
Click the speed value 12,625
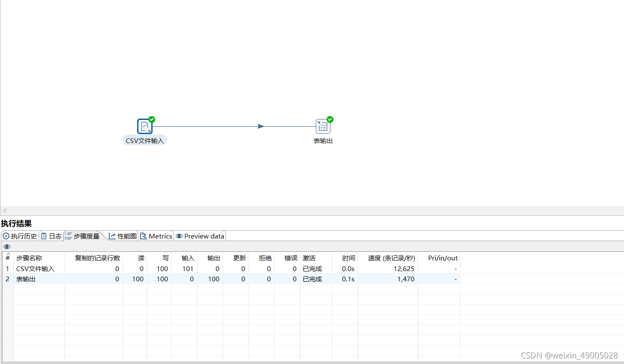click(x=404, y=269)
